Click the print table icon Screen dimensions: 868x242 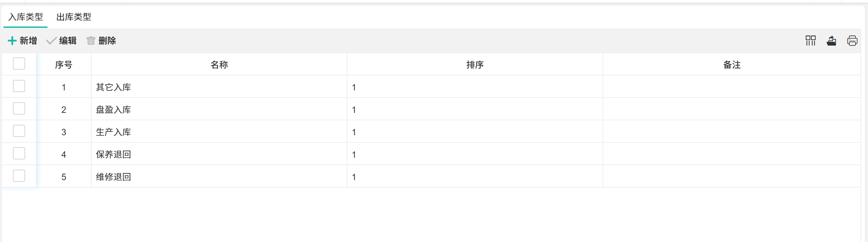[x=852, y=41]
